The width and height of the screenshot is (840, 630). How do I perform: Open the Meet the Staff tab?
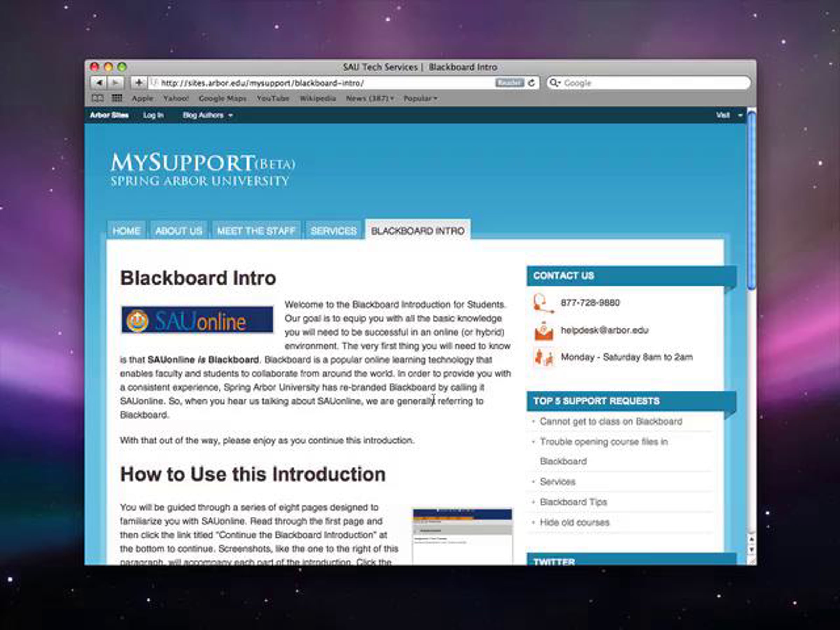tap(256, 231)
